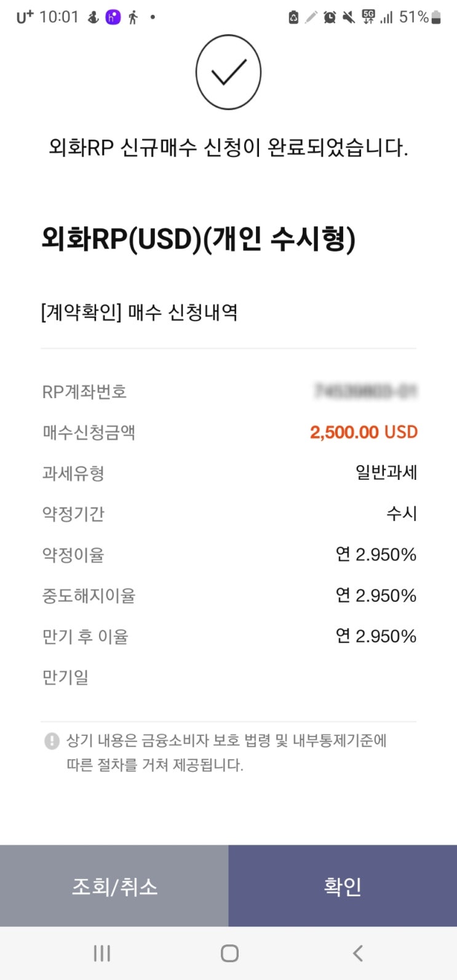Image resolution: width=457 pixels, height=980 pixels.
Task: Select the 2,500.00 USD purchase amount
Action: pyautogui.click(x=364, y=432)
